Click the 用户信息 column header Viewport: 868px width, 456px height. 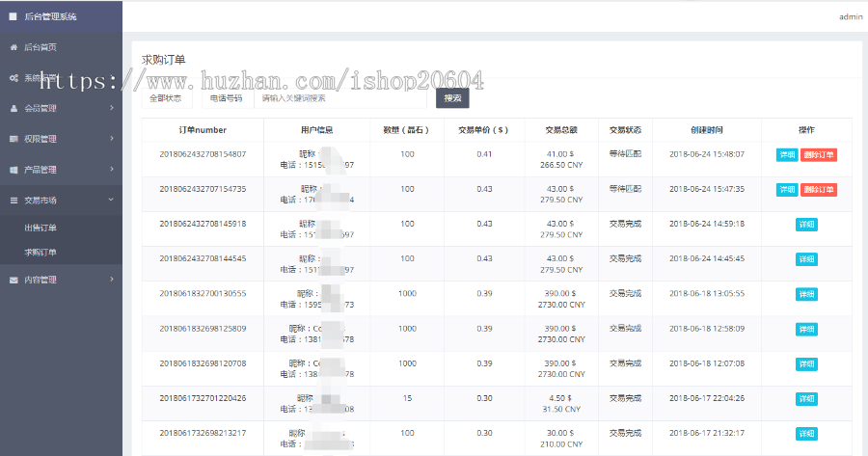tap(316, 130)
